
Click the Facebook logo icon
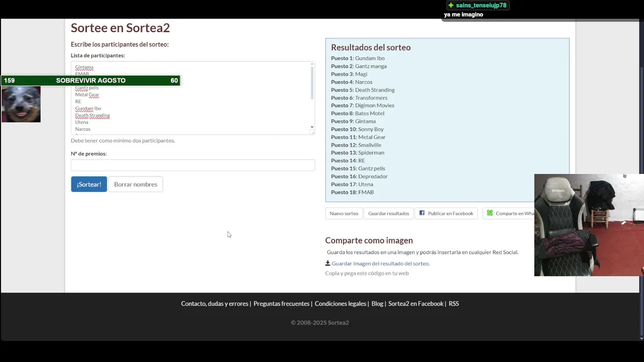422,213
